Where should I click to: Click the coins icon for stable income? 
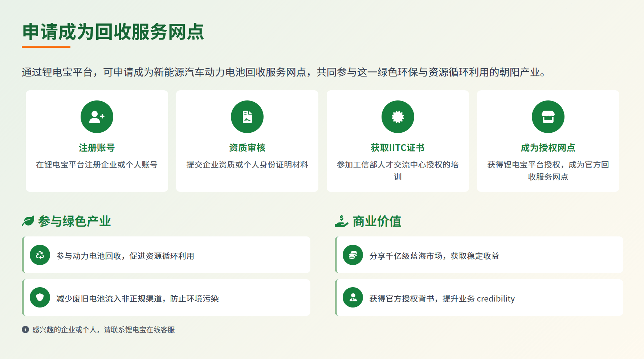pyautogui.click(x=353, y=255)
